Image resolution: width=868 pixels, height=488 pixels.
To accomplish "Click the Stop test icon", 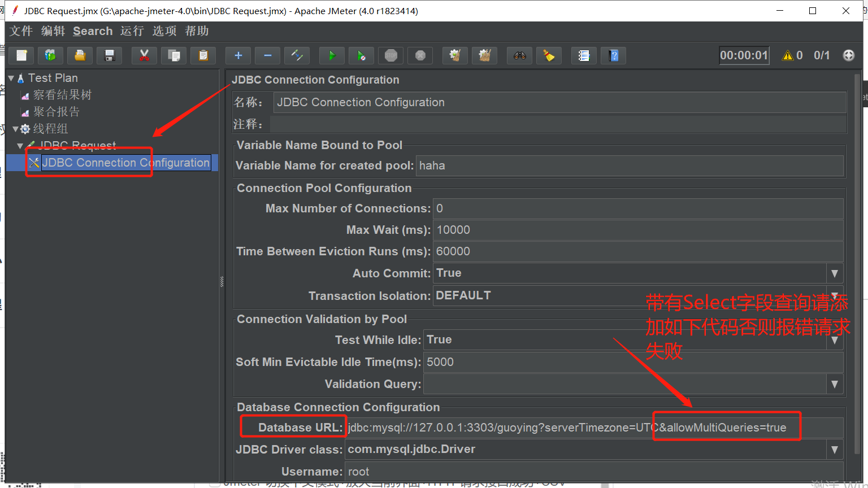I will click(x=390, y=55).
